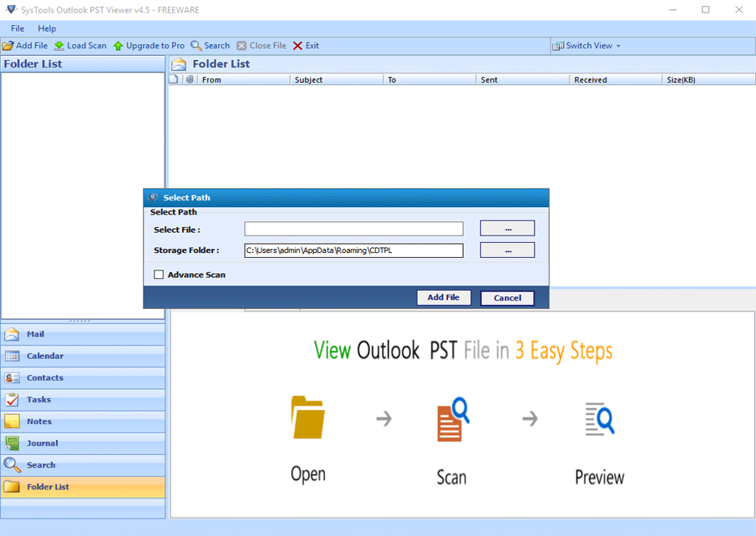The width and height of the screenshot is (756, 536).
Task: Click the red Exit X icon
Action: tap(297, 46)
